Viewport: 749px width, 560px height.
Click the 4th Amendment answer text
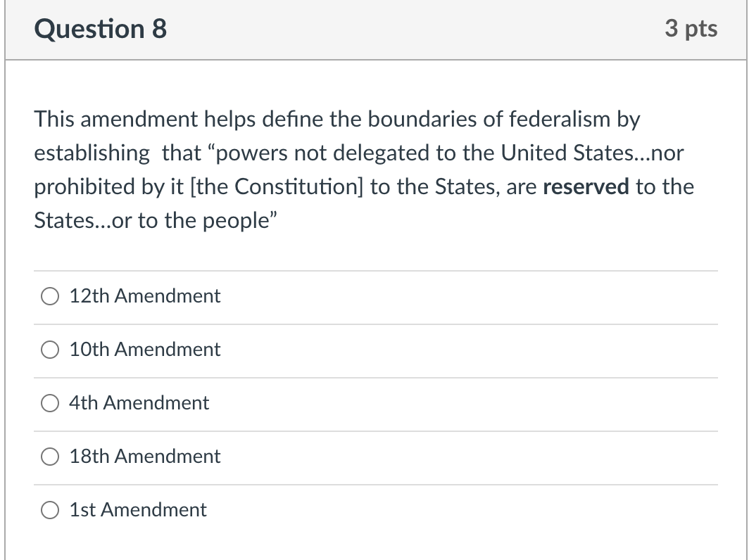coord(138,403)
